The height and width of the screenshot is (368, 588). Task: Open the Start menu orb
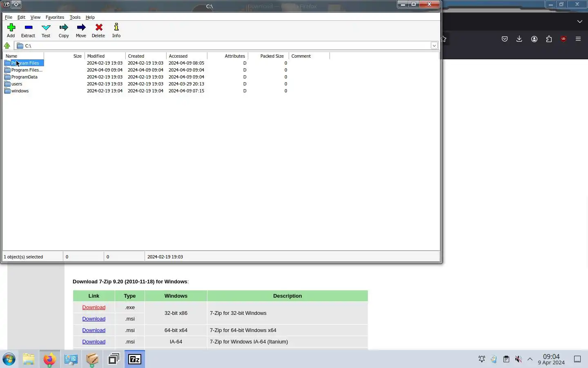[x=9, y=359]
